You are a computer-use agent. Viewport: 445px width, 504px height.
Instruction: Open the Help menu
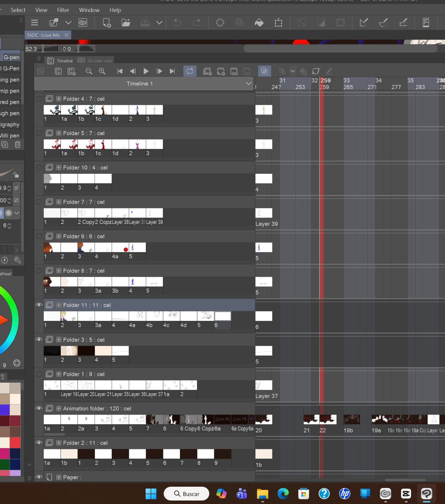click(x=115, y=10)
